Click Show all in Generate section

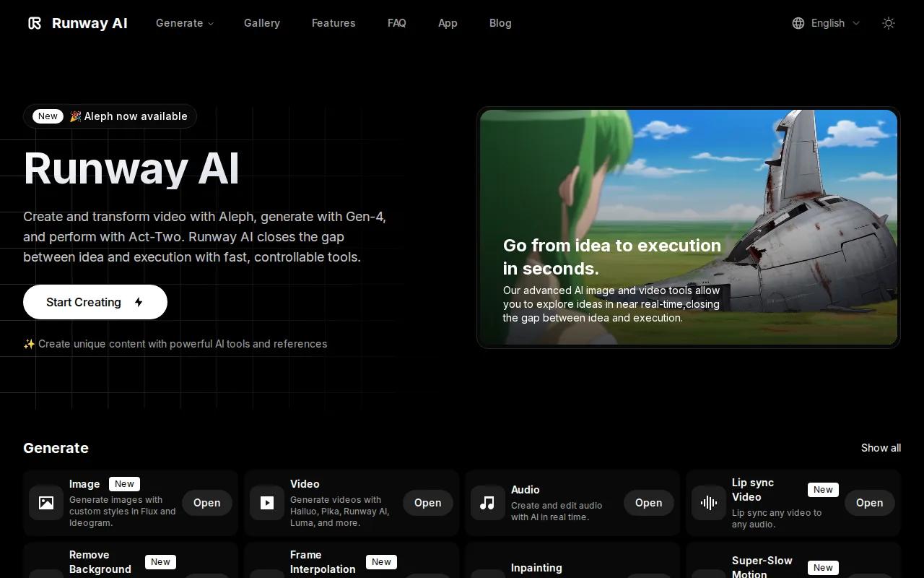coord(881,448)
